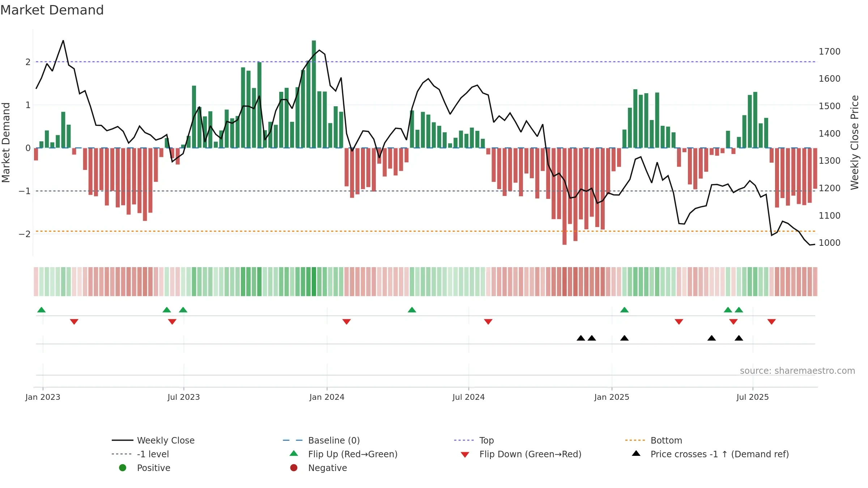
Task: Click the black triangle icon in legend
Action: pyautogui.click(x=636, y=453)
